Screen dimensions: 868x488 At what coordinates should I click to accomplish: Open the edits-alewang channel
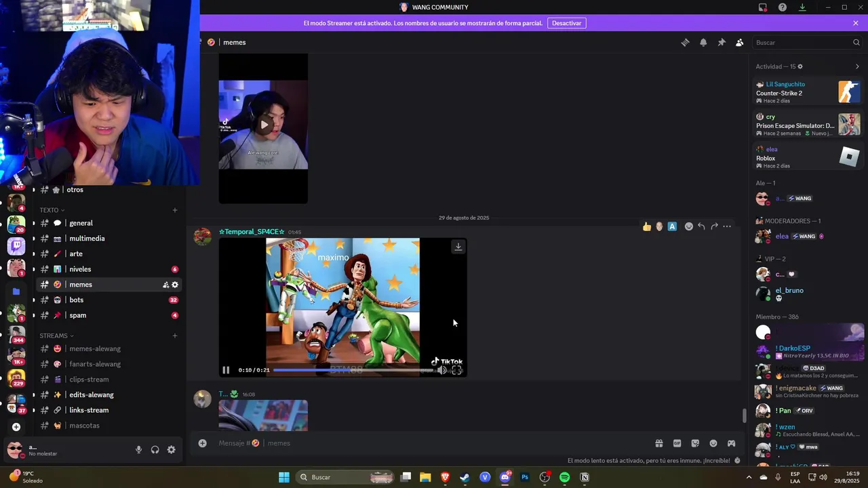(108, 394)
